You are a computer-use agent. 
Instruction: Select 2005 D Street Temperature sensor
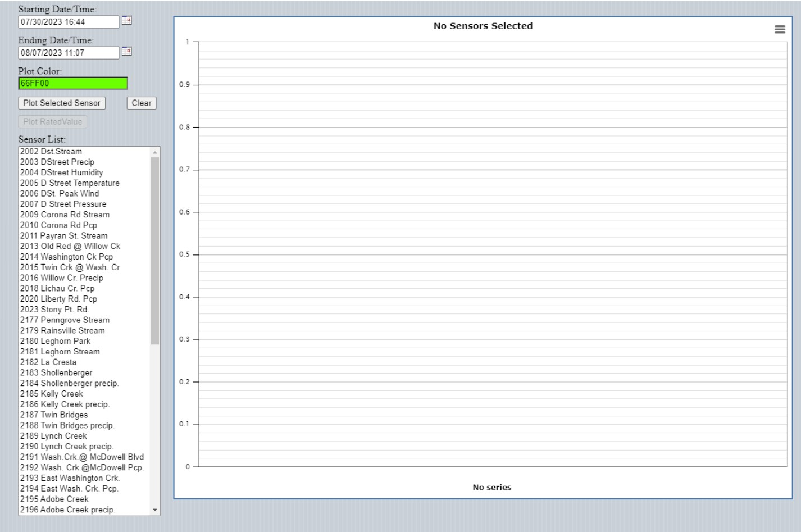point(70,183)
